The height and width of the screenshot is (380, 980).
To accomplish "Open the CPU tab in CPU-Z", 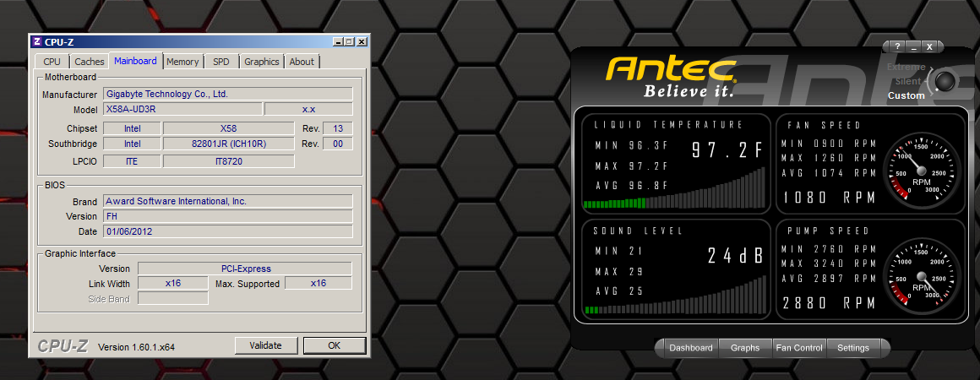I will (x=52, y=62).
